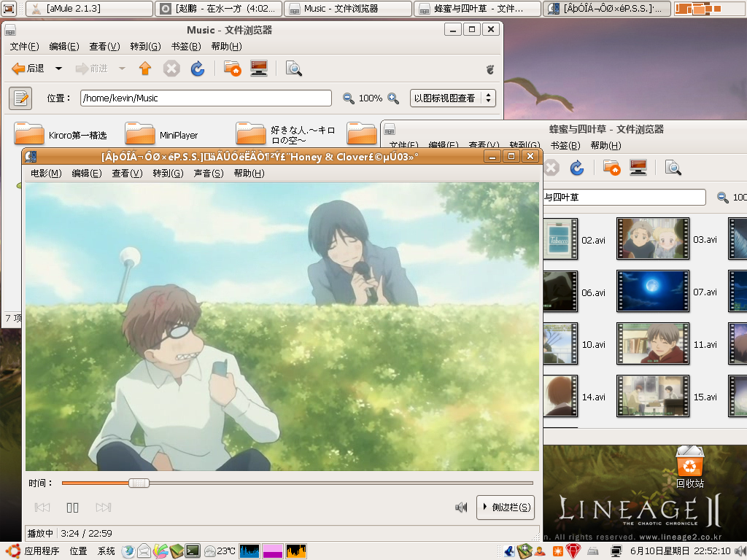This screenshot has width=747, height=560.
Task: Click the Show Desktop panel icon
Action: [x=9, y=9]
